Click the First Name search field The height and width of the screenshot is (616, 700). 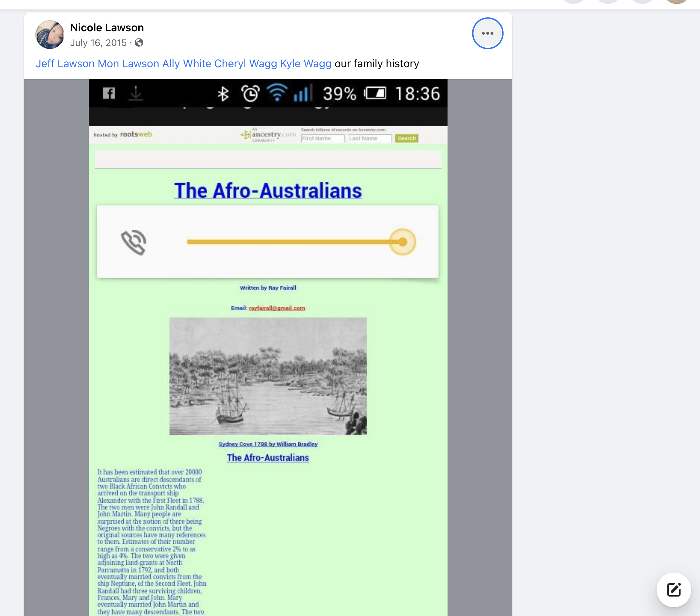click(x=322, y=138)
